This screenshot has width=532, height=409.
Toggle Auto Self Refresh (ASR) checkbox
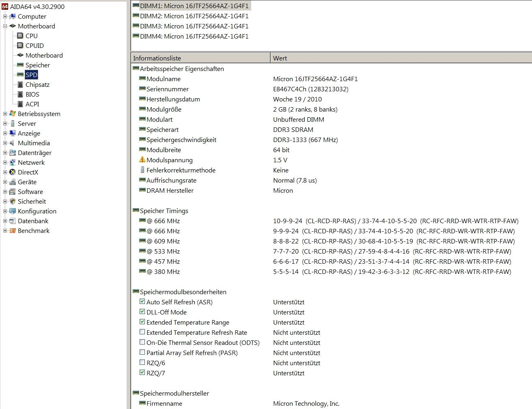click(x=142, y=301)
